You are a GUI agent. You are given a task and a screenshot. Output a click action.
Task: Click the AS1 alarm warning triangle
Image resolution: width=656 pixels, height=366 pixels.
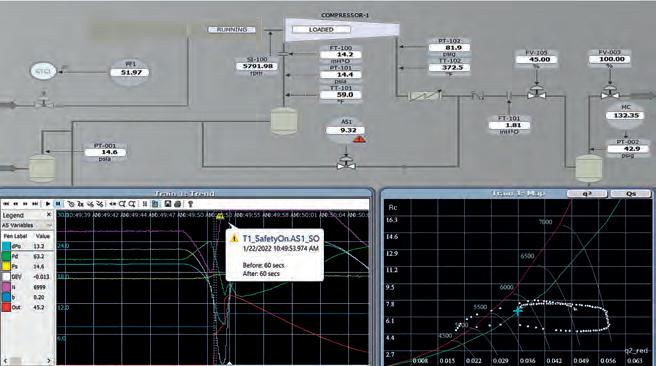tap(359, 139)
